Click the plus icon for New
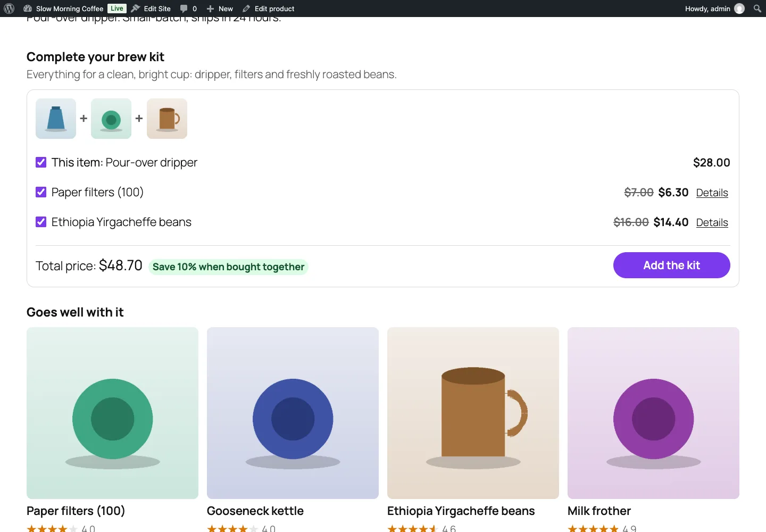 (x=211, y=9)
